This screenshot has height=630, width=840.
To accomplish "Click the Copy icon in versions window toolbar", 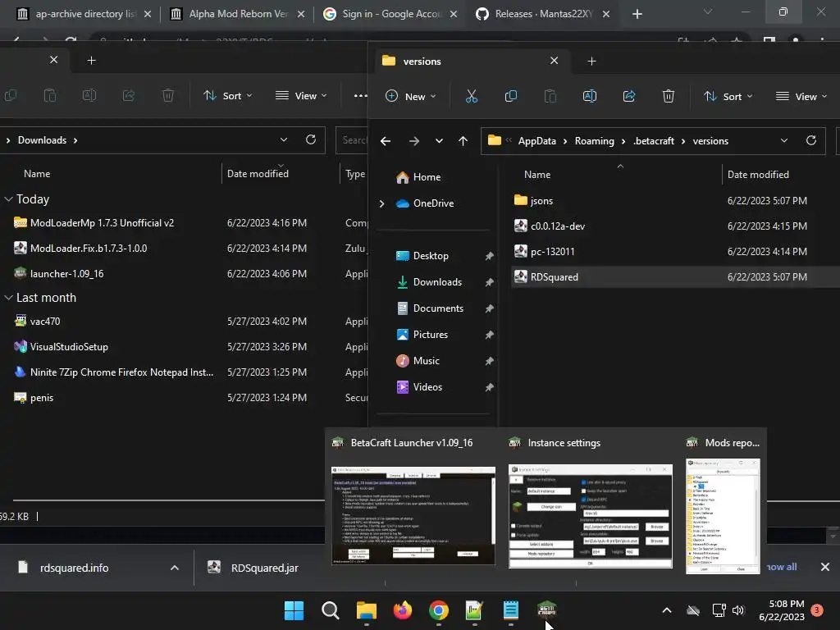I will coord(510,97).
